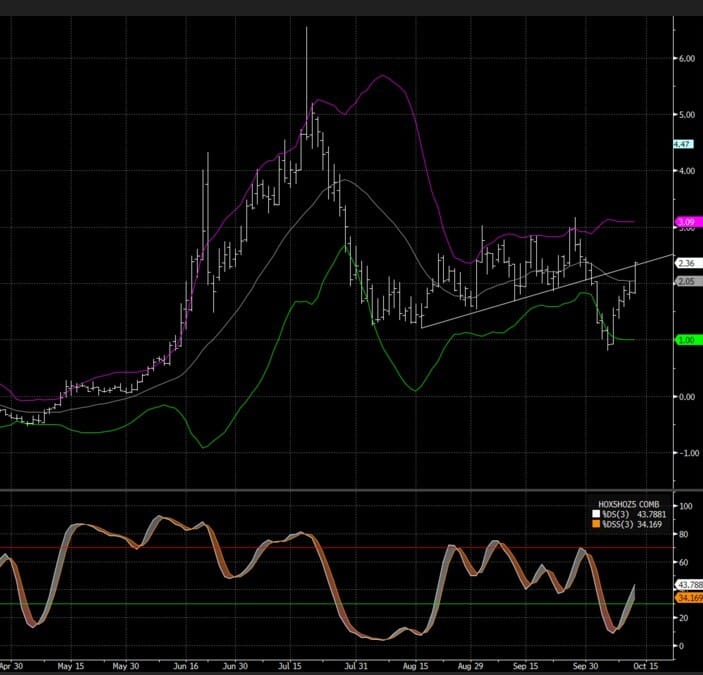Click the white 43.788 stochastic value tag
703x675 pixels.
click(688, 584)
